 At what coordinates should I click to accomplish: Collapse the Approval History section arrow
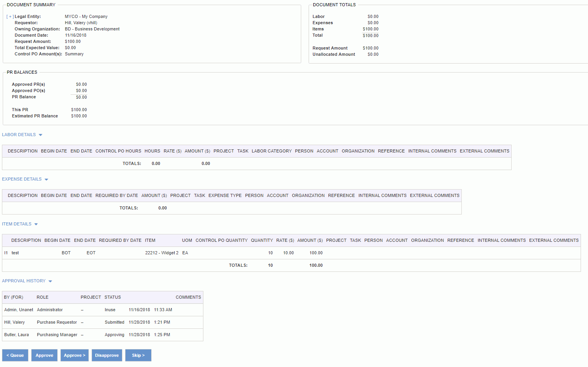[50, 281]
